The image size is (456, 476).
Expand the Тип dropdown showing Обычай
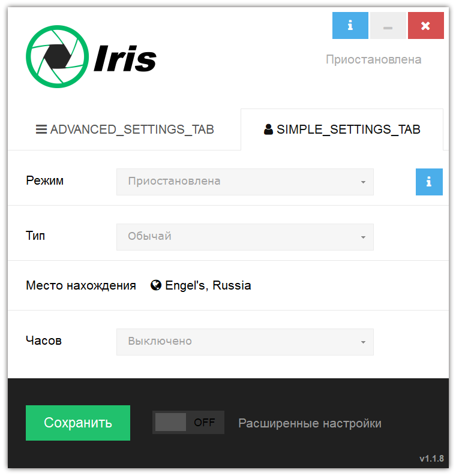245,237
